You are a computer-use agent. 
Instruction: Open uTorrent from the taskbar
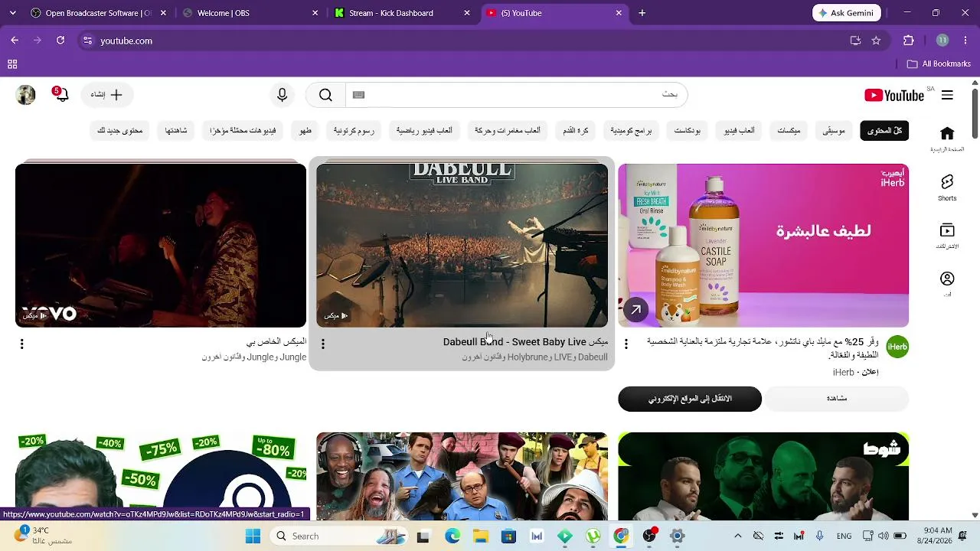593,536
